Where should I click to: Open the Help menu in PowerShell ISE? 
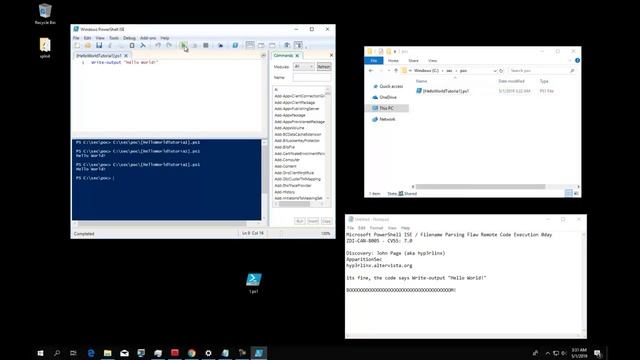click(x=164, y=38)
